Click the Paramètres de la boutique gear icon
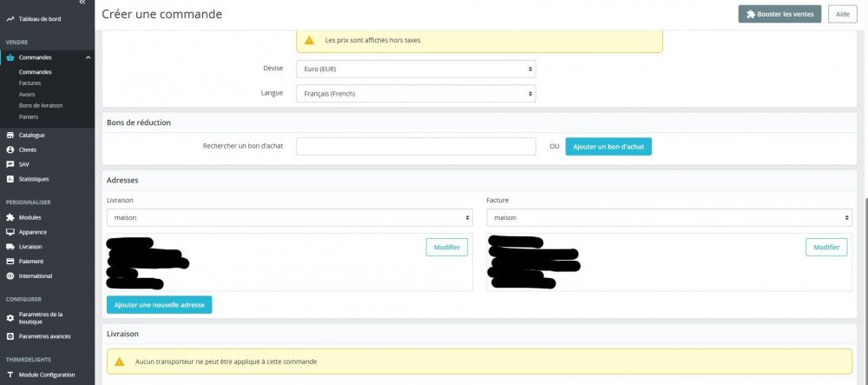 (10, 318)
